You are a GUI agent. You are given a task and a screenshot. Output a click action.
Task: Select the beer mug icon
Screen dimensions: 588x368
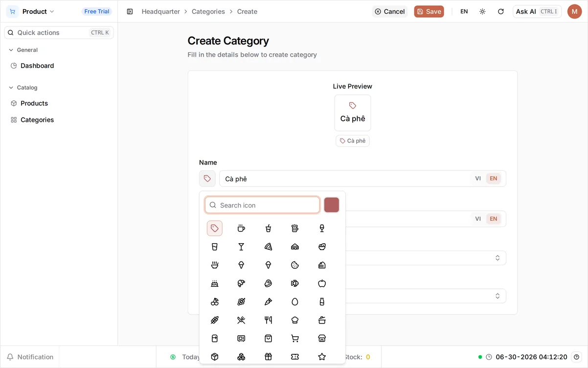(x=295, y=229)
